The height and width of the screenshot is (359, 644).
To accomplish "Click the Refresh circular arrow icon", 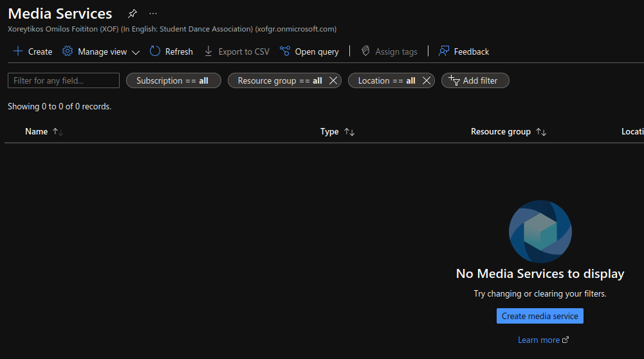I will pos(155,51).
